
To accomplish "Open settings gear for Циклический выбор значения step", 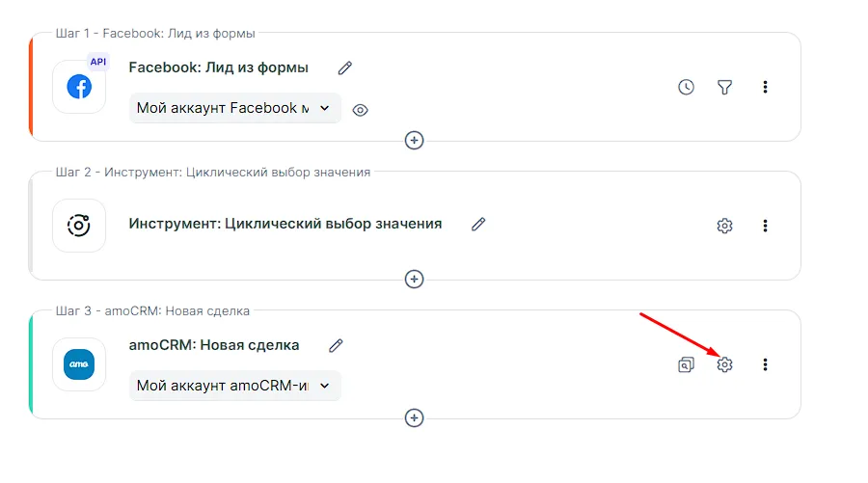I will pos(725,226).
